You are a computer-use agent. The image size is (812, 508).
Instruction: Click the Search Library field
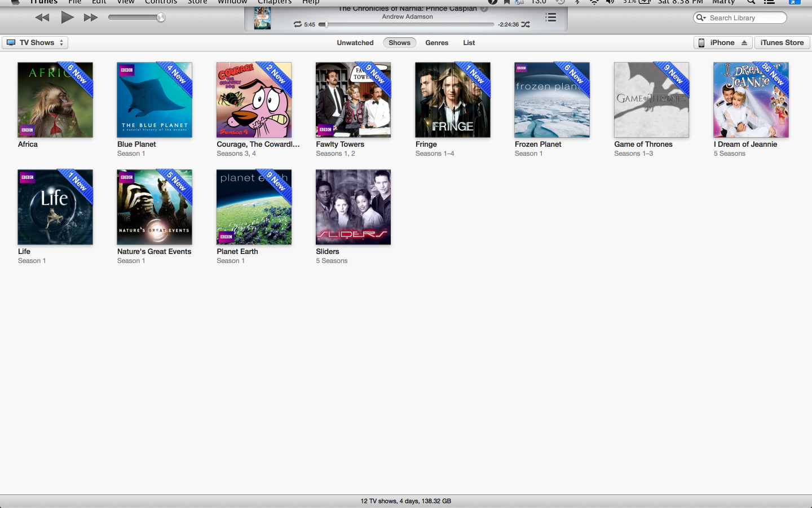coord(740,17)
